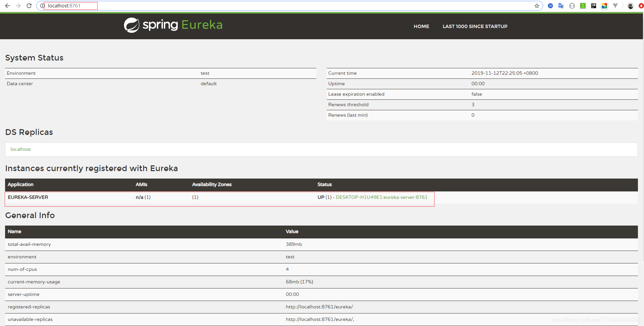
Task: Open the localhost DS replica link
Action: click(x=21, y=149)
